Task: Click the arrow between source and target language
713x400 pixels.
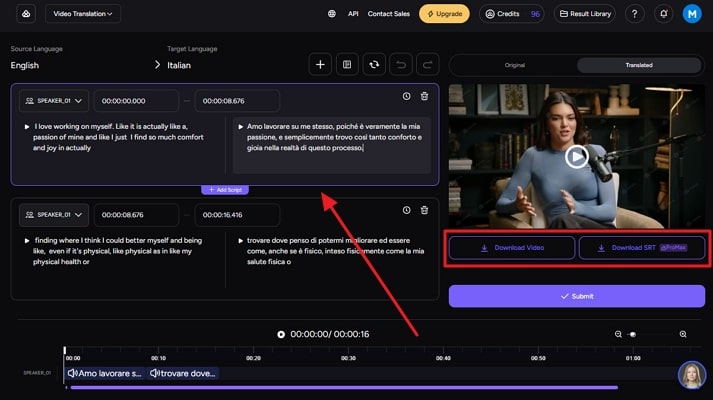Action: tap(157, 65)
